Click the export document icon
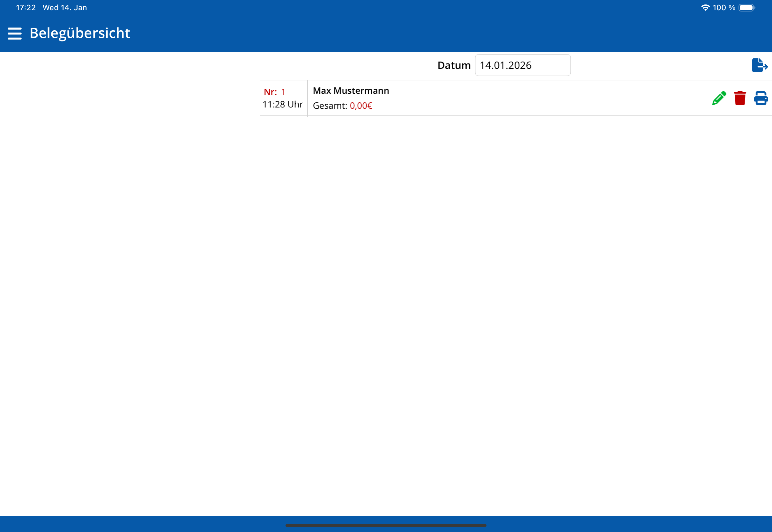The image size is (772, 532). (760, 65)
